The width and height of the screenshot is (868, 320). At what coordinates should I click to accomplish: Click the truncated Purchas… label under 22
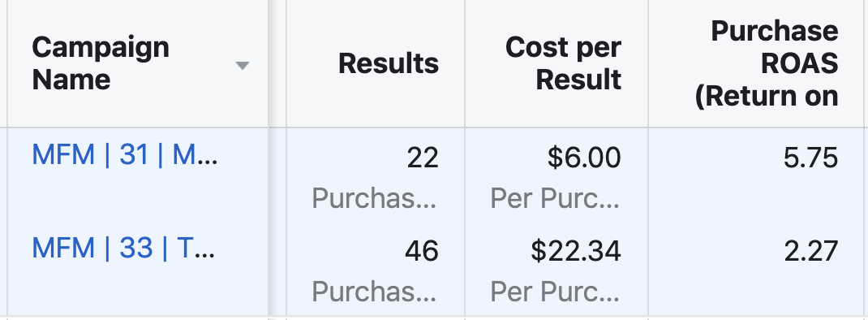tap(374, 198)
